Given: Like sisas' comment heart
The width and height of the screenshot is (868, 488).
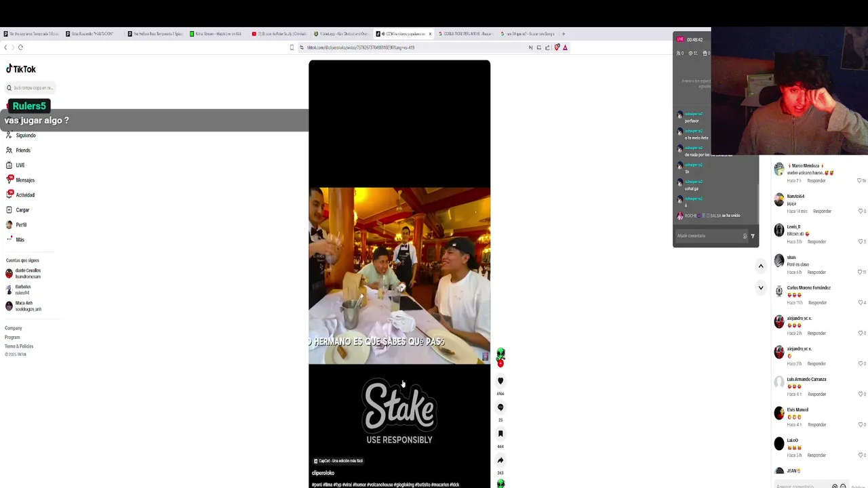Looking at the screenshot, I should tap(860, 272).
